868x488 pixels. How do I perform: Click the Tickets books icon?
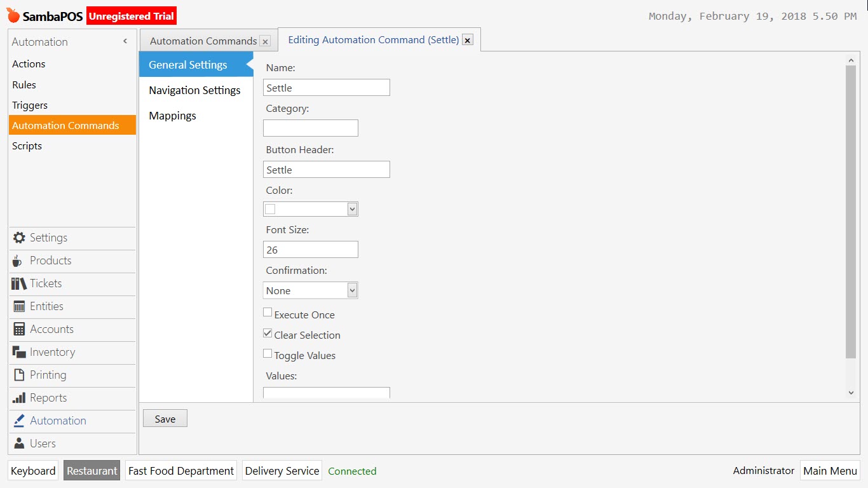[x=19, y=283]
